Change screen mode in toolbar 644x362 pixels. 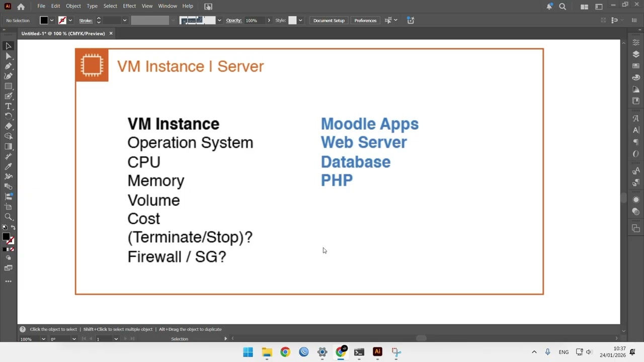coord(9,268)
